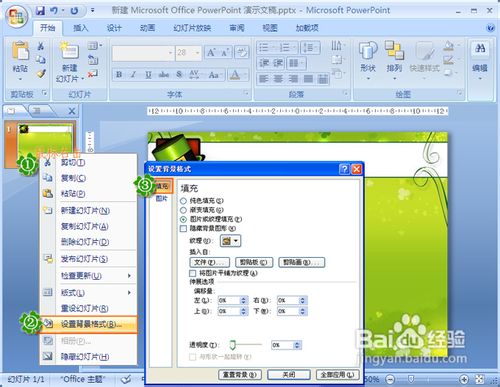500x387 pixels.
Task: Select solid fill radio option
Action: pos(183,201)
